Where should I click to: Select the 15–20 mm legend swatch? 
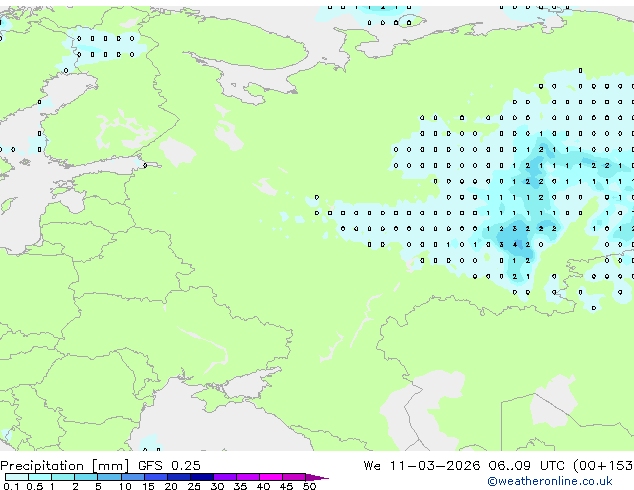coord(155,477)
